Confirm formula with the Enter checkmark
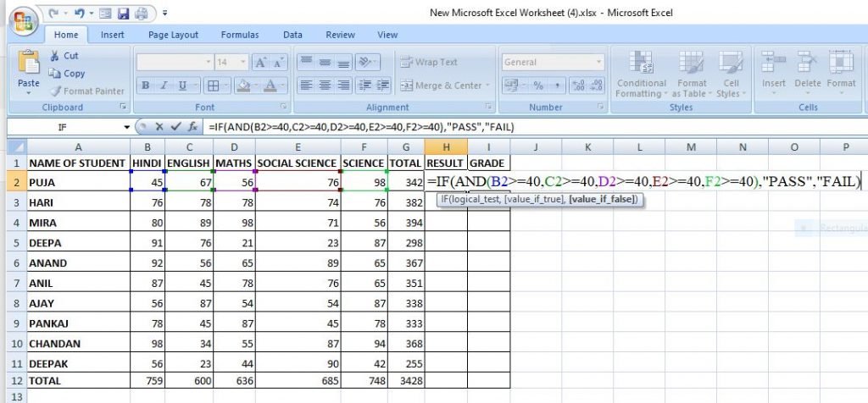This screenshot has height=403, width=868. tap(176, 127)
